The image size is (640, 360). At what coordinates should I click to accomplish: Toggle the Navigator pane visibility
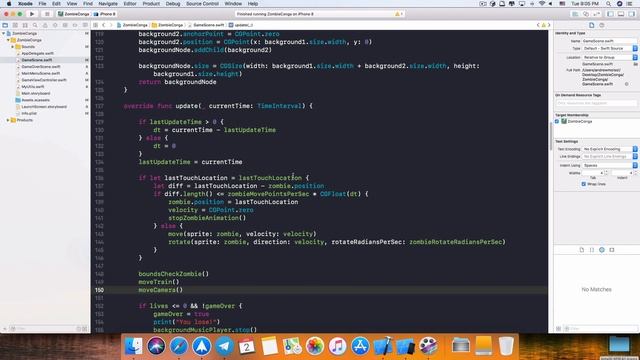[x=610, y=14]
